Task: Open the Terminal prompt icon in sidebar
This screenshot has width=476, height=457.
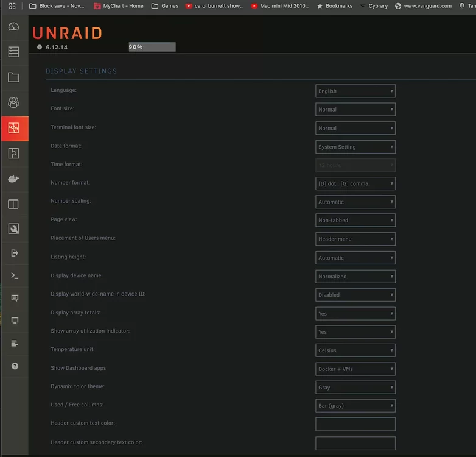Action: pos(14,275)
